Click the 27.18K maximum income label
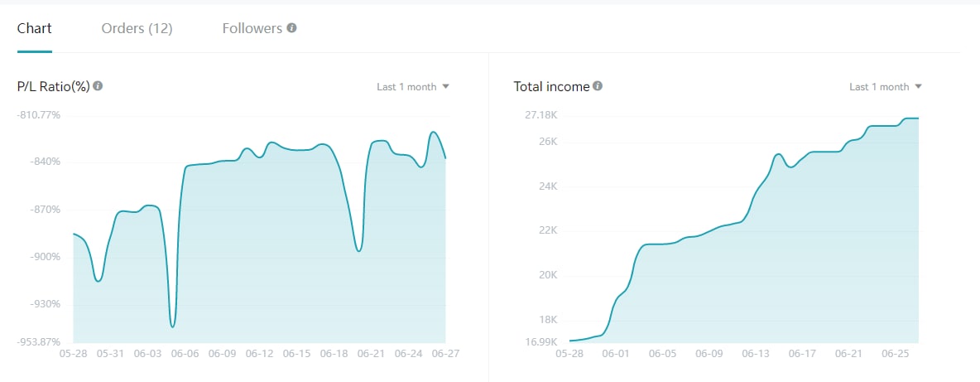The height and width of the screenshot is (382, 980). pos(541,114)
